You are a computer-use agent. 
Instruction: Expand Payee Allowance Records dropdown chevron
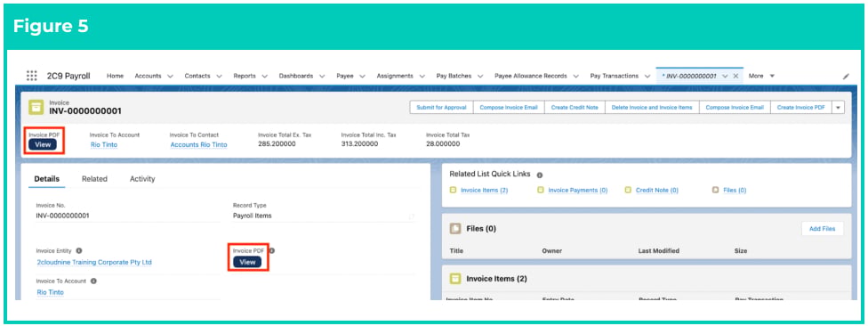point(575,76)
